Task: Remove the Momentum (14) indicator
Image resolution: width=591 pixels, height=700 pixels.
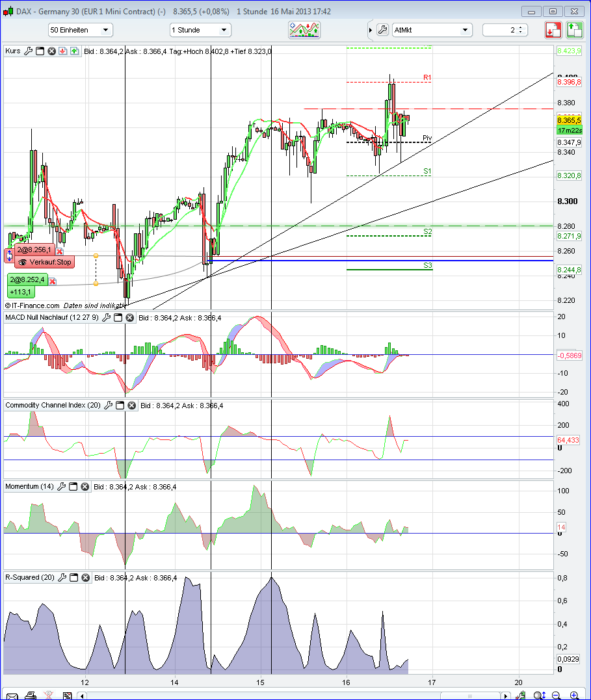Action: (85, 486)
